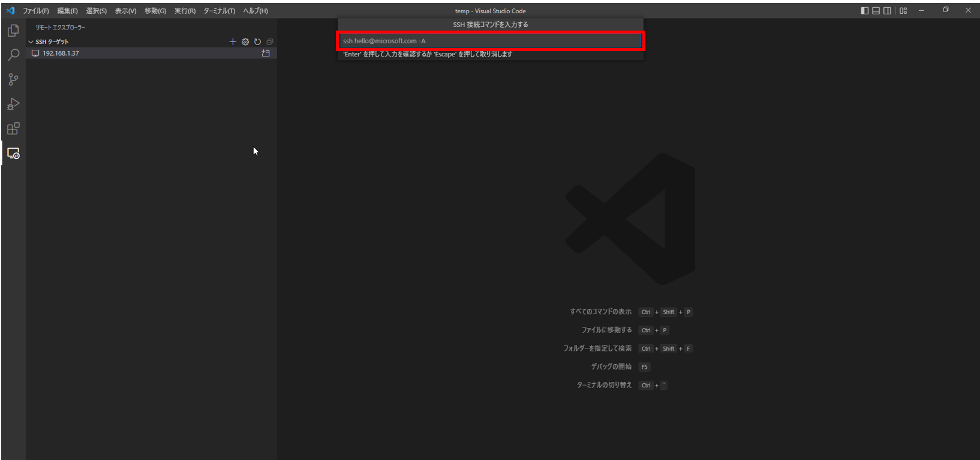Click the デバッグの開始 hint text

(611, 366)
